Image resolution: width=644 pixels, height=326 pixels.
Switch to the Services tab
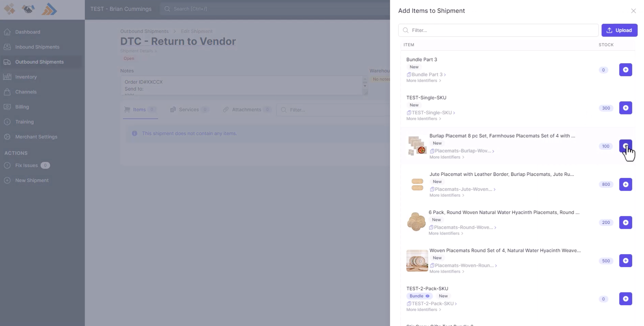click(188, 109)
